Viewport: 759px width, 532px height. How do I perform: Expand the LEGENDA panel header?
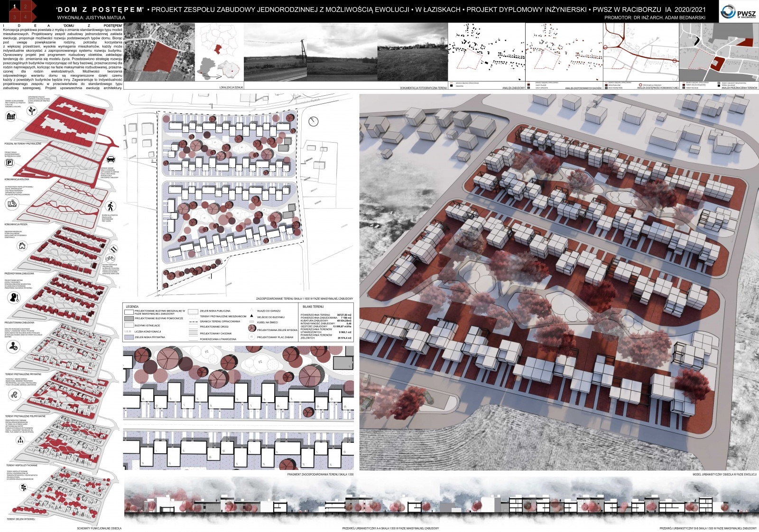(x=132, y=306)
